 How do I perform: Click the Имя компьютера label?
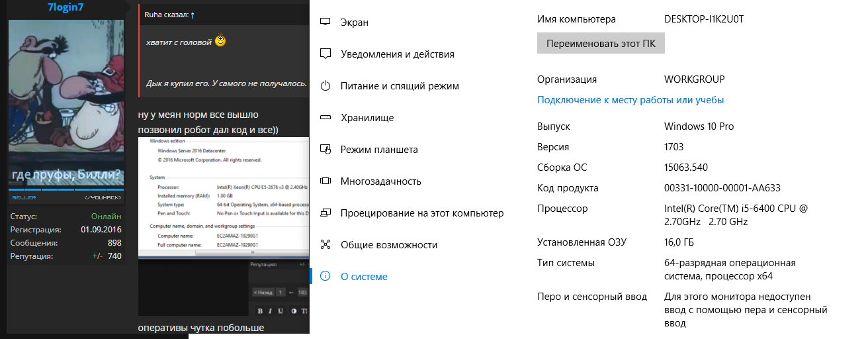(576, 19)
